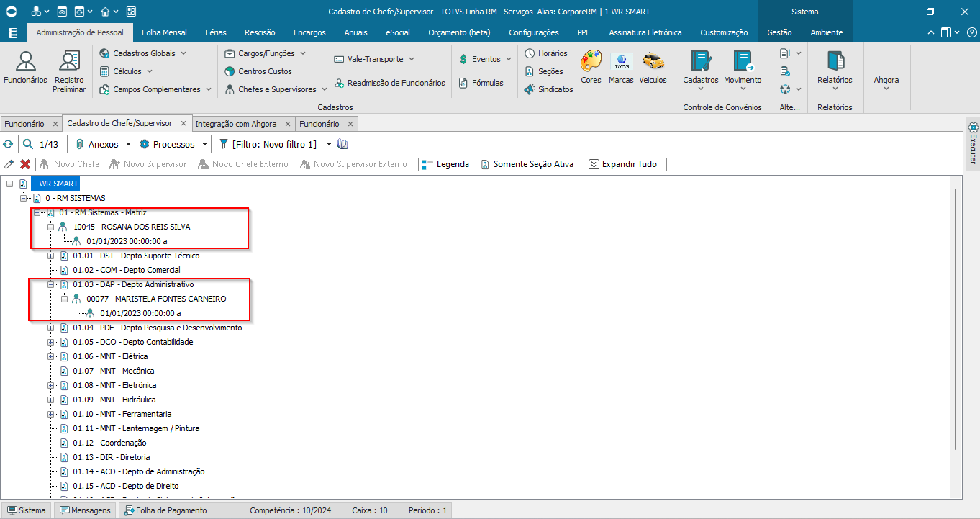Collapse the ribbon with the up chevron
The width and height of the screenshot is (980, 519).
(x=931, y=32)
